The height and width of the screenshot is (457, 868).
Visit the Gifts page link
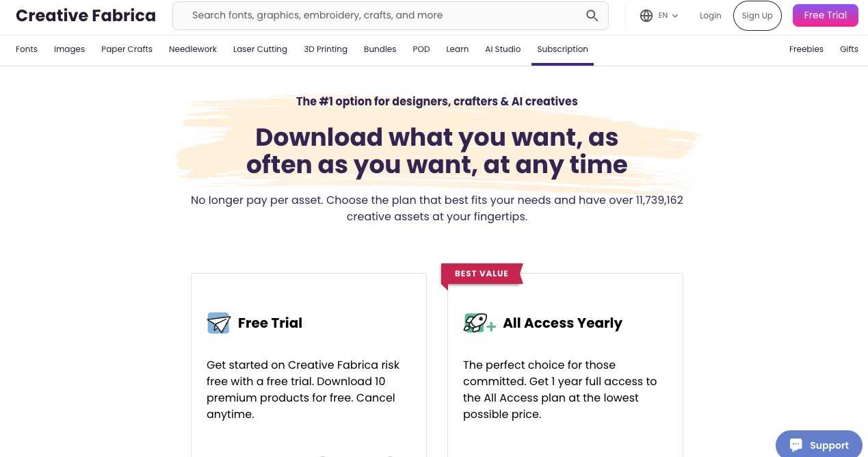[x=849, y=49]
